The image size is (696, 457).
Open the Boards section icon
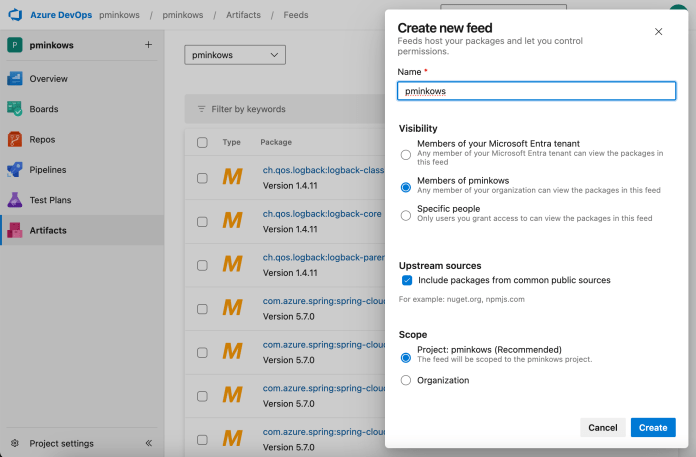pyautogui.click(x=15, y=109)
